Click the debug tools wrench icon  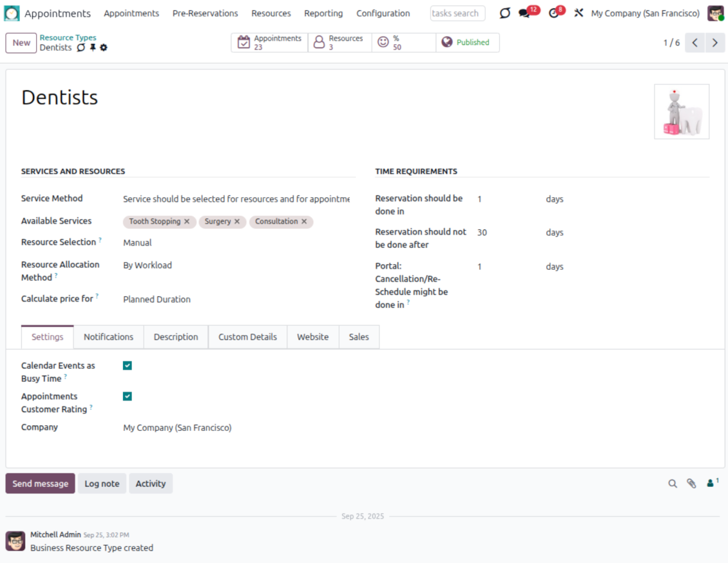[579, 14]
